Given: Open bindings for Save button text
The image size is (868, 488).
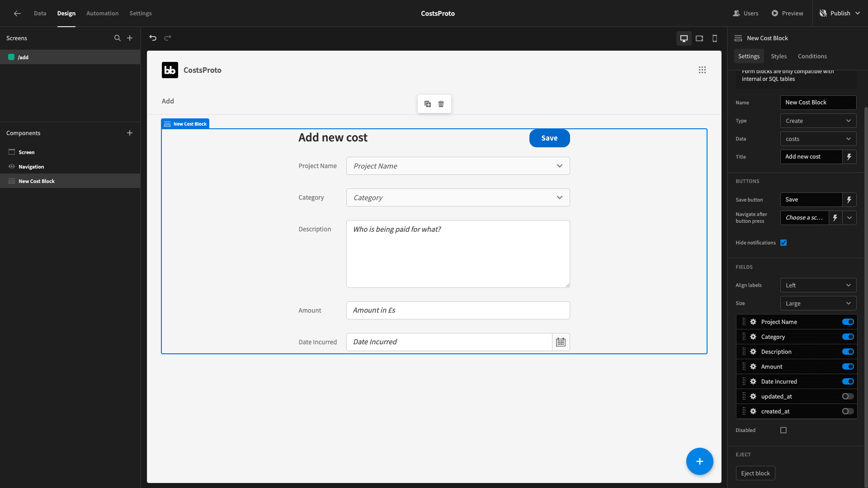Looking at the screenshot, I should 849,200.
